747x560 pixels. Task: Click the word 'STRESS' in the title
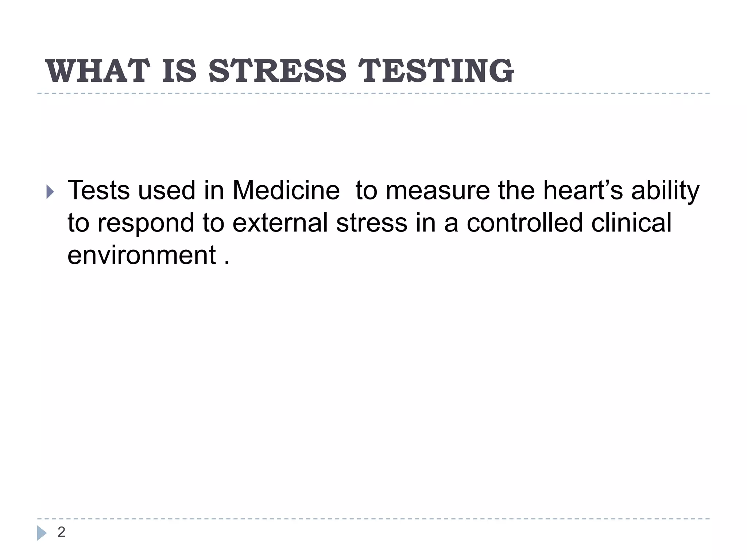277,71
